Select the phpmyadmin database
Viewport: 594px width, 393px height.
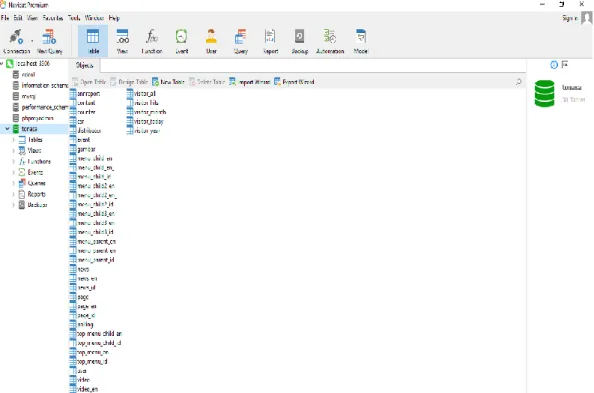pyautogui.click(x=33, y=118)
